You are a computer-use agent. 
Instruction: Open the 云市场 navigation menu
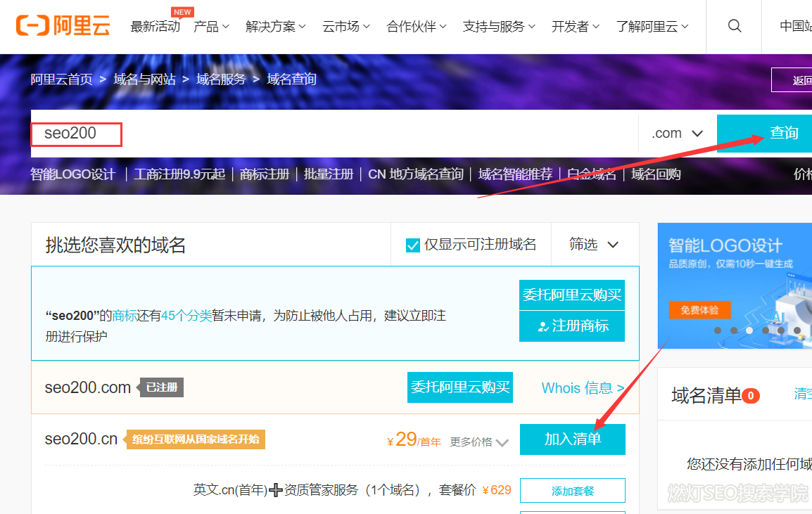click(346, 27)
